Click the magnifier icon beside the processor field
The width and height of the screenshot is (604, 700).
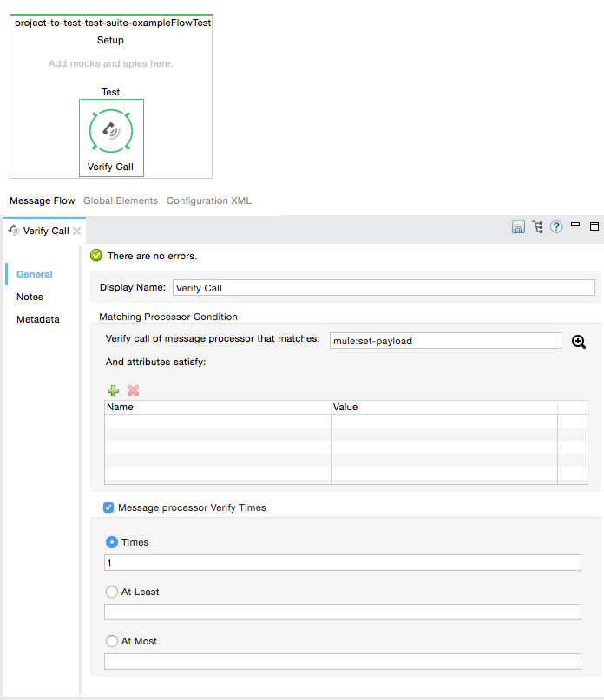pos(579,342)
